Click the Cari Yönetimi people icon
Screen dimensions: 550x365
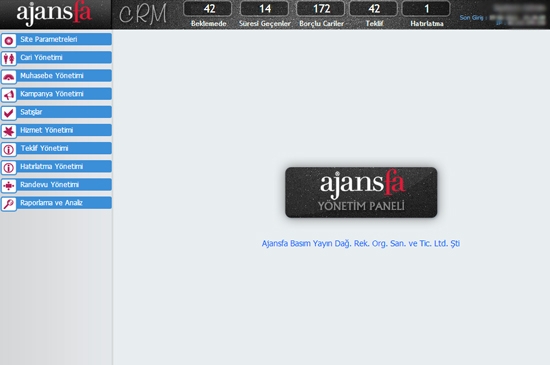click(x=9, y=59)
